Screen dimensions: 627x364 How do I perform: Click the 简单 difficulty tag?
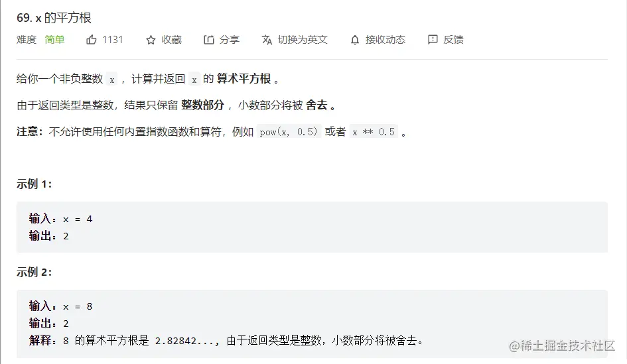point(54,40)
